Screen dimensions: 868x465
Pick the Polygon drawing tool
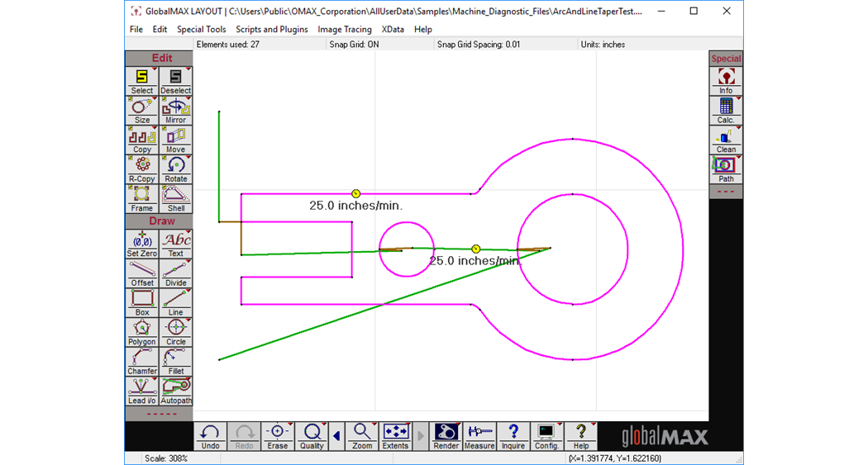tap(141, 331)
